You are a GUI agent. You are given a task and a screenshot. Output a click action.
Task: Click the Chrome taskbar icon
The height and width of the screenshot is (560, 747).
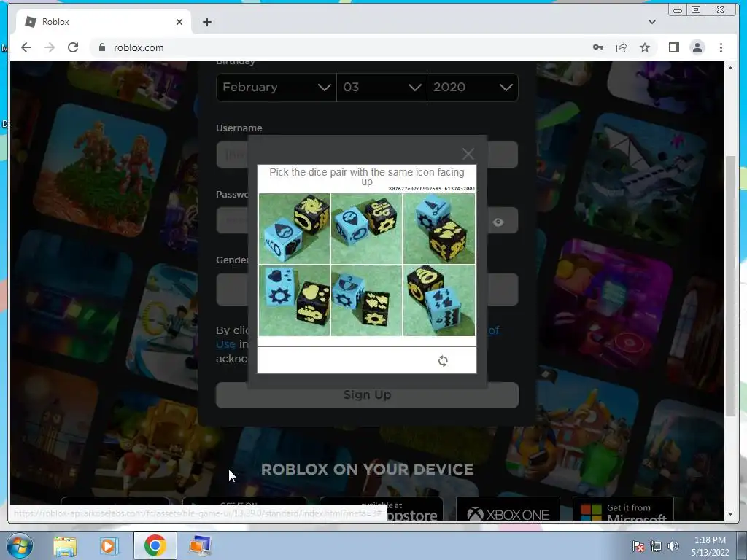(x=155, y=545)
